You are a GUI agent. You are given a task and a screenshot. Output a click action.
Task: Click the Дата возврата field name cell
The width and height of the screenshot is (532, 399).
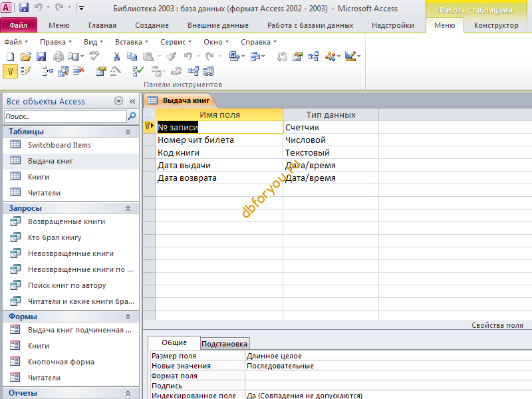tap(219, 178)
